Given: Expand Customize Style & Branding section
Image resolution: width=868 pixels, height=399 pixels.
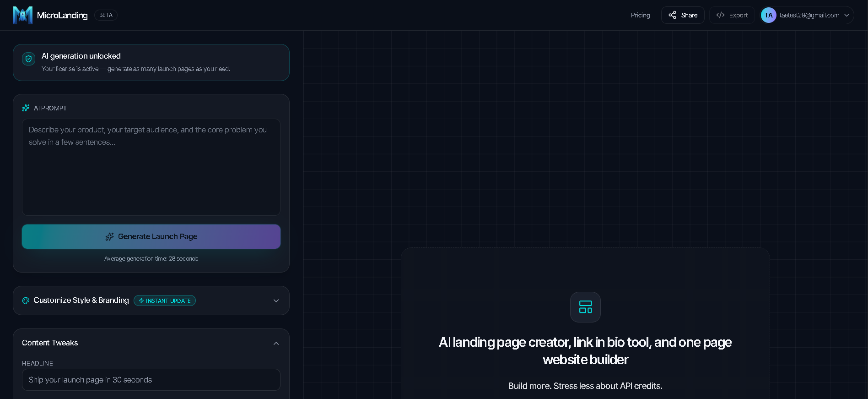Looking at the screenshot, I should pos(151,301).
